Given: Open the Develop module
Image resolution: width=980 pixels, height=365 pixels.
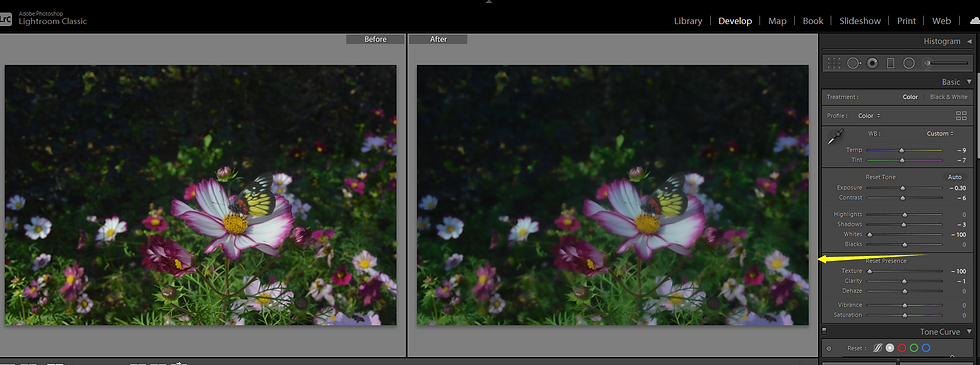Looking at the screenshot, I should point(735,21).
